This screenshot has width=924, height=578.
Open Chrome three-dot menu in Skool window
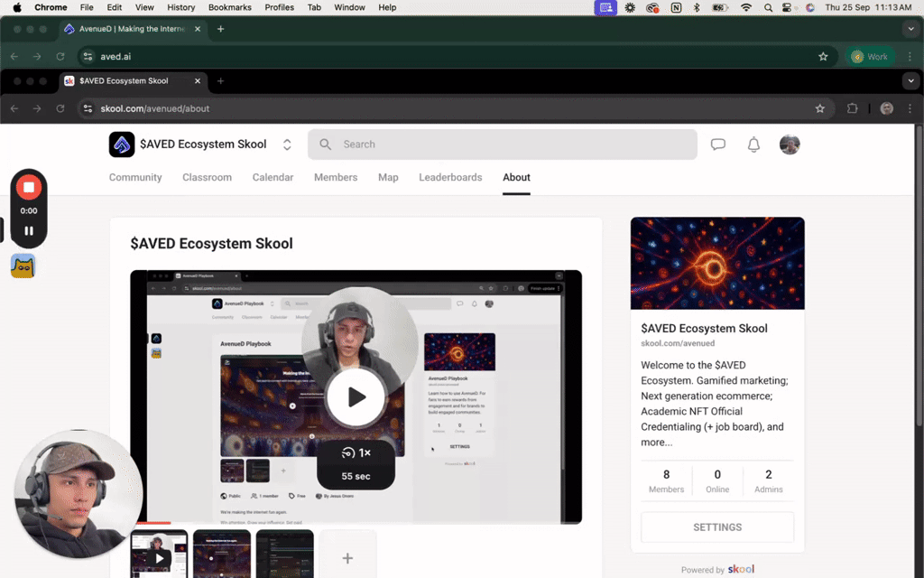[x=910, y=108]
